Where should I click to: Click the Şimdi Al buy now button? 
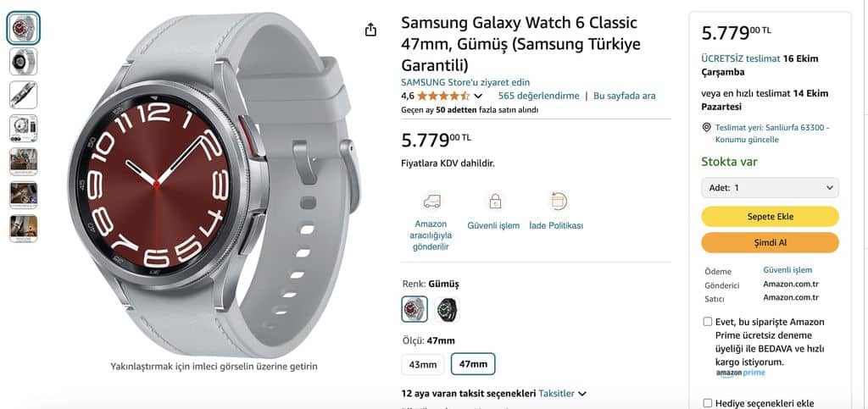pos(770,243)
